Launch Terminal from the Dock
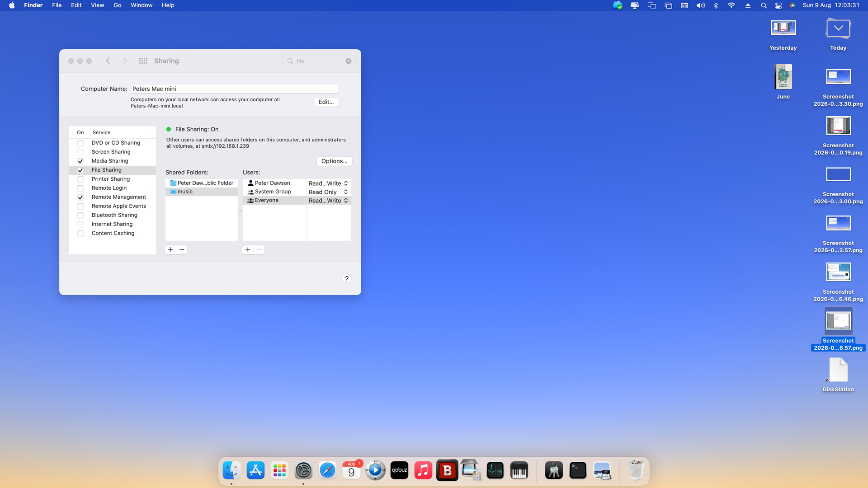868x488 pixels. point(578,470)
